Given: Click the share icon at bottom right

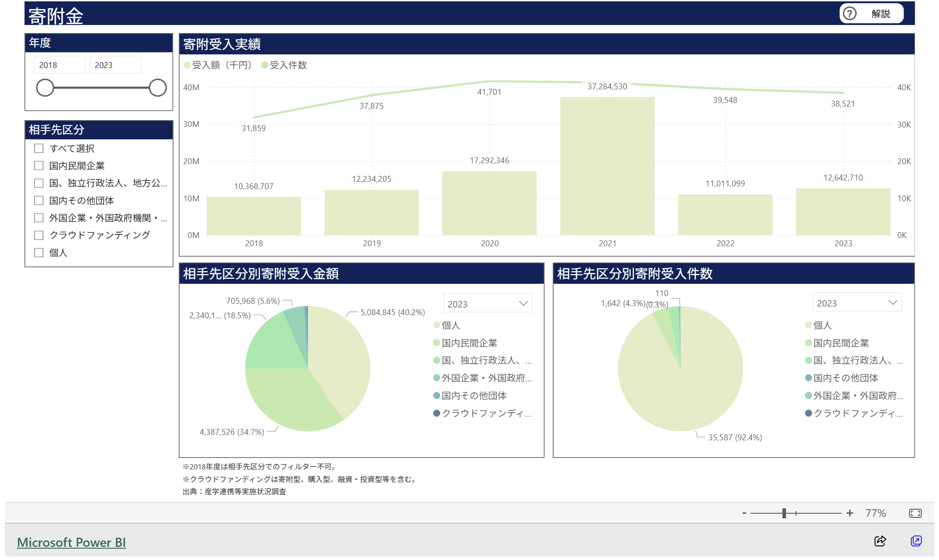Looking at the screenshot, I should [x=880, y=541].
